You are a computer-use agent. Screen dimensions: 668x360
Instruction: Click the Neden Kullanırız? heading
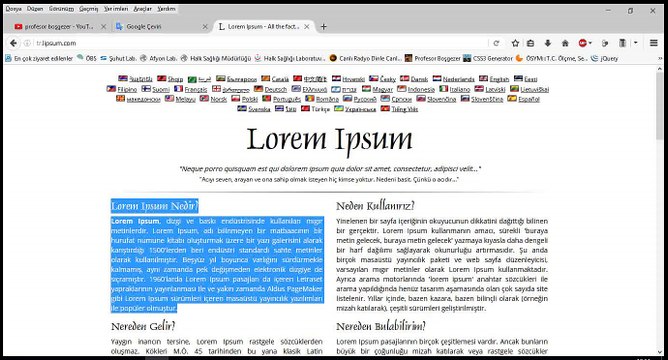click(375, 206)
